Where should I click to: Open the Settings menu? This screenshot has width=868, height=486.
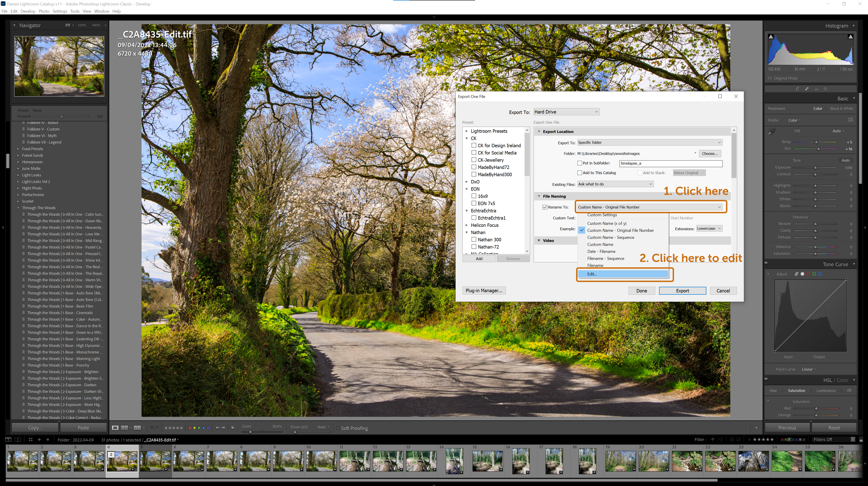[60, 11]
